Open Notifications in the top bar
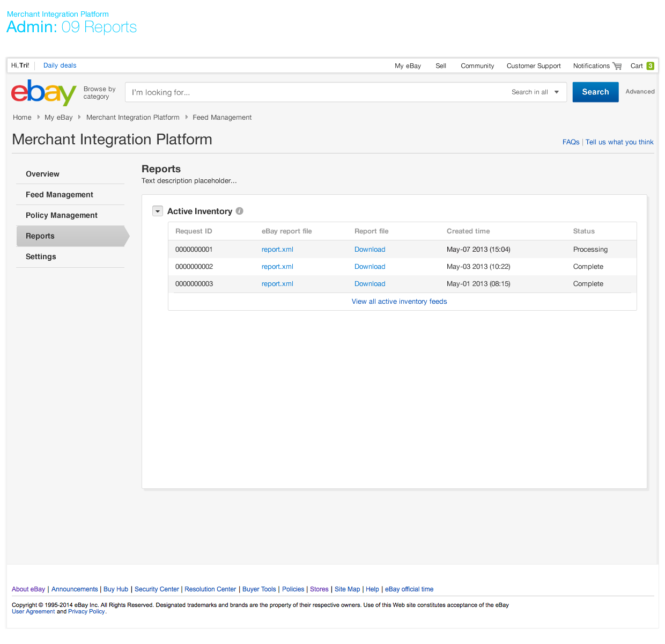This screenshot has height=644, width=665. tap(592, 66)
